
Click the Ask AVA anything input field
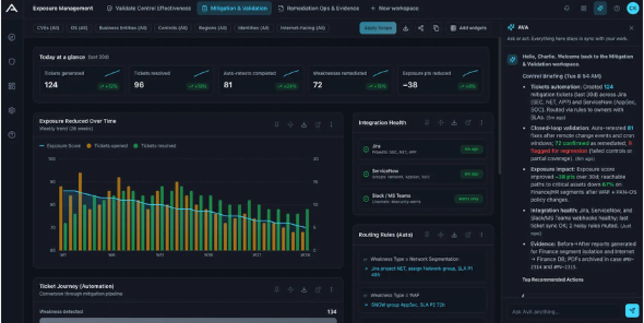coord(565,312)
